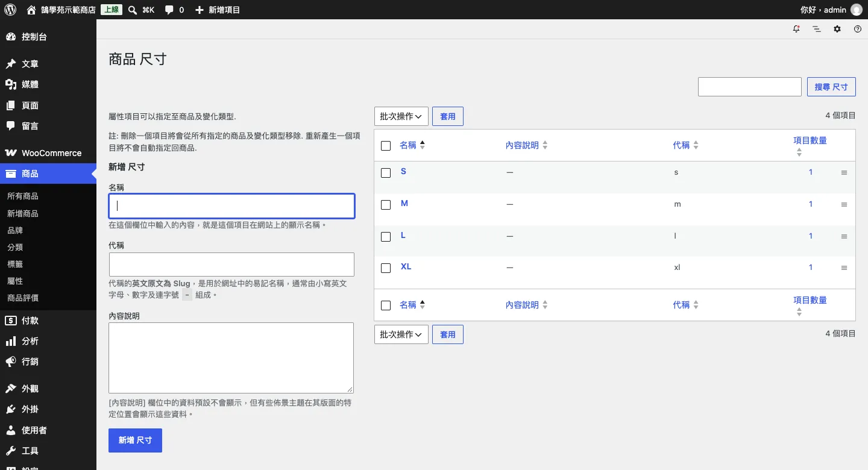Click the 分析 bar chart icon
Image resolution: width=868 pixels, height=470 pixels.
click(11, 341)
